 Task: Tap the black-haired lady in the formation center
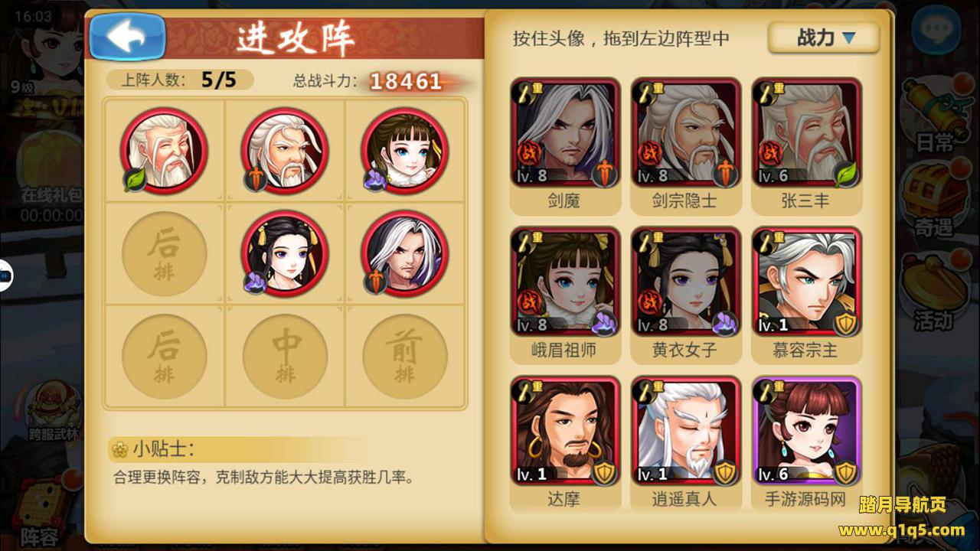pyautogui.click(x=285, y=253)
